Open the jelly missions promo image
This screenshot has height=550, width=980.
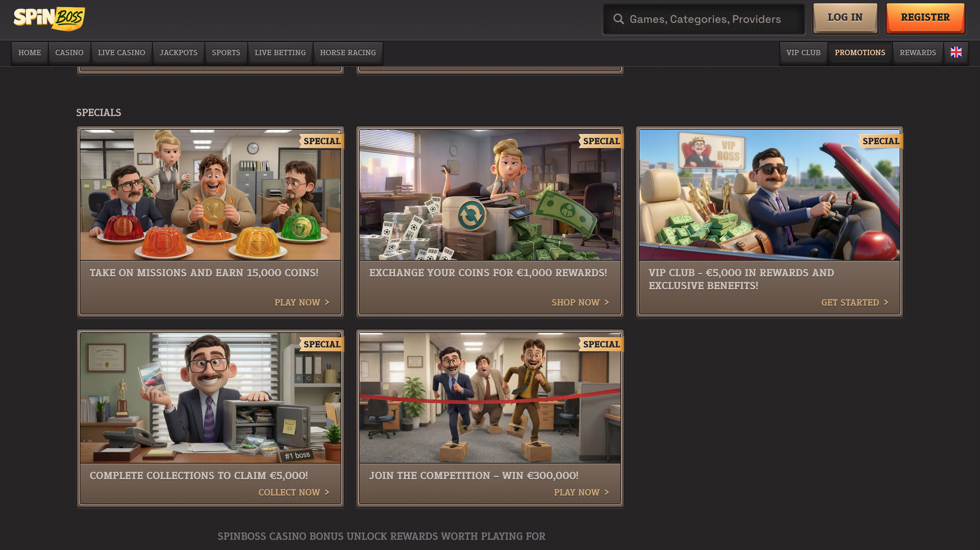click(x=210, y=195)
